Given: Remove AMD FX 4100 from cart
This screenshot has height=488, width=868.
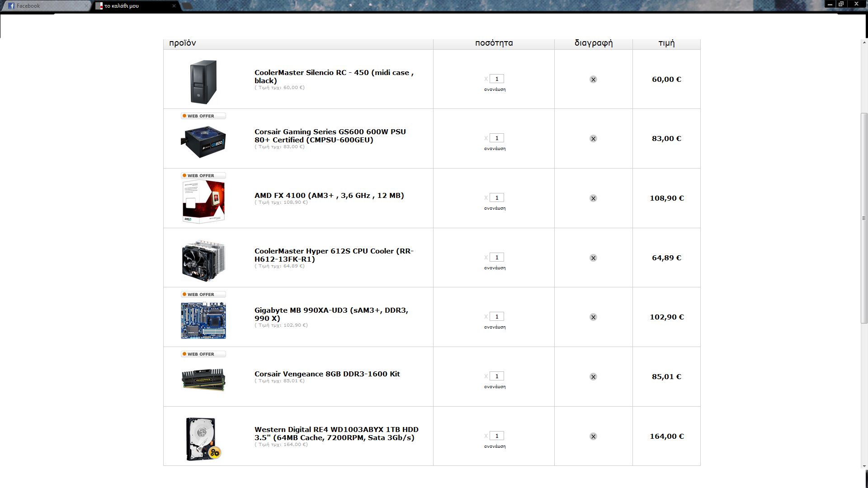Looking at the screenshot, I should click(x=593, y=198).
